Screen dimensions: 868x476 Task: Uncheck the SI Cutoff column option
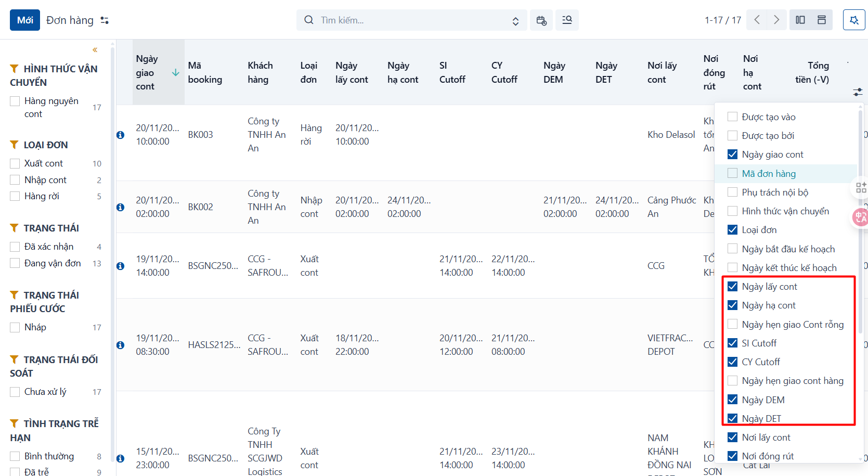[732, 343]
